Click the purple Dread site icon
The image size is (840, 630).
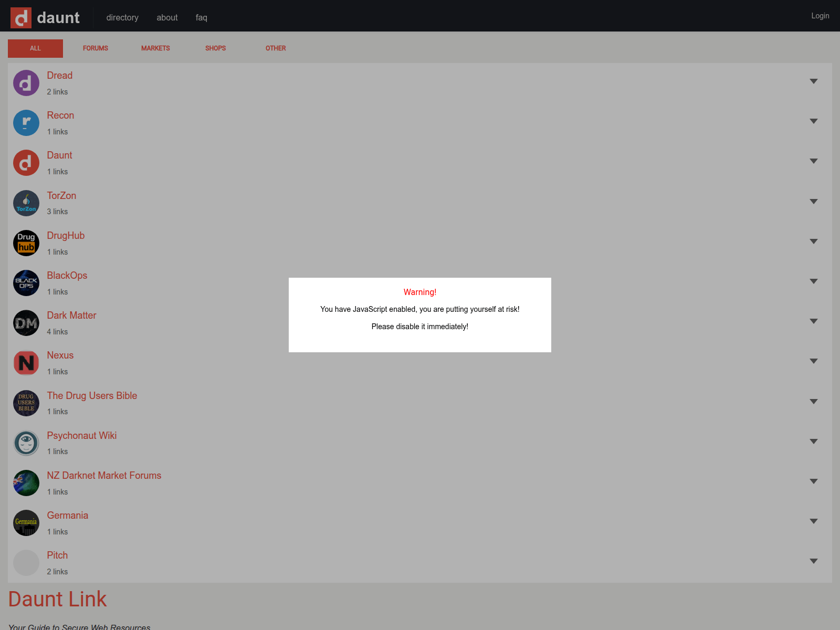point(26,83)
